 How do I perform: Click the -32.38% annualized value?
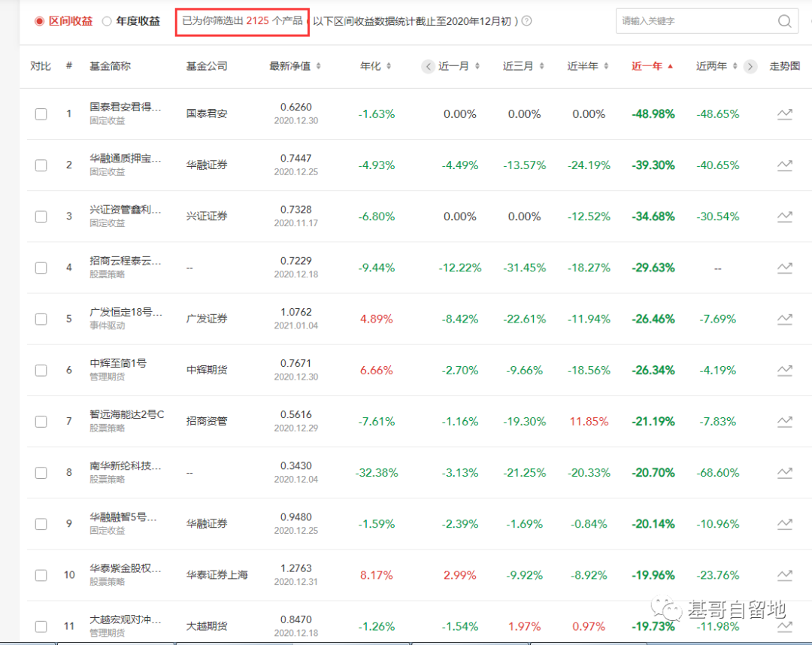point(377,473)
